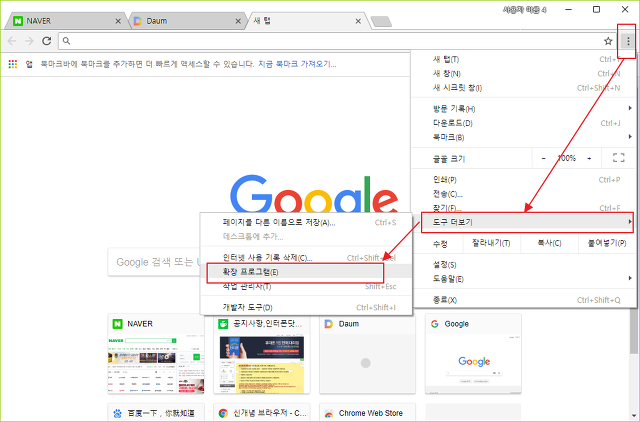The image size is (640, 422).
Task: Open the Chrome Web Store tile
Action: (367, 413)
